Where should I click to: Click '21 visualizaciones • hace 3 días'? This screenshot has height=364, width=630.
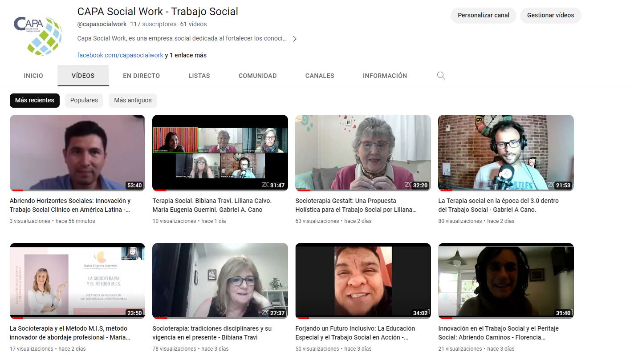(476, 349)
